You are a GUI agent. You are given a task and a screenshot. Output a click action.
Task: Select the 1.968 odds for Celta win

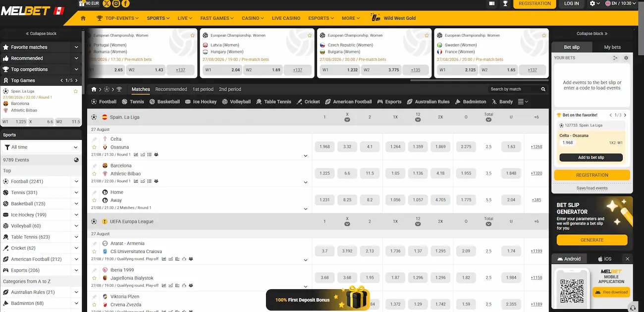click(324, 147)
